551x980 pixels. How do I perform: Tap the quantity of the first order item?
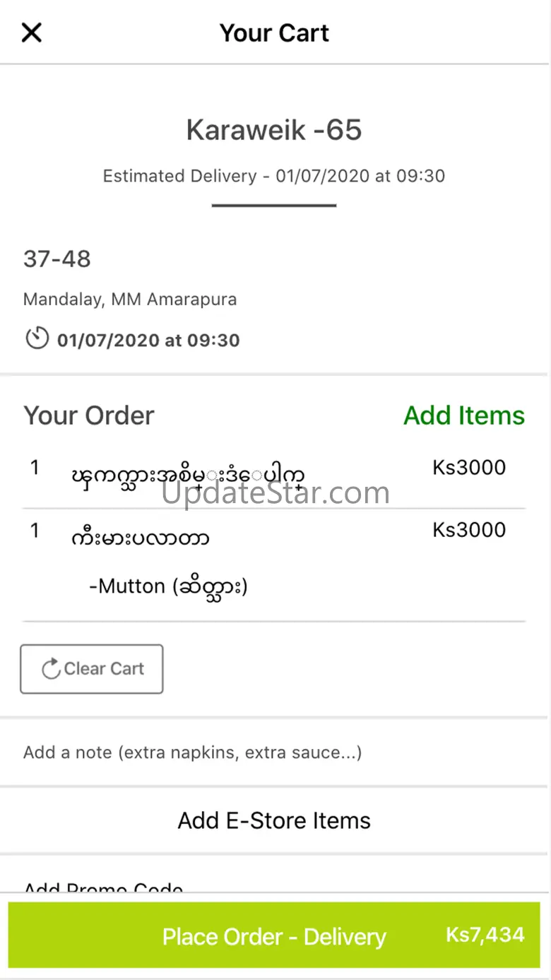[x=35, y=468]
